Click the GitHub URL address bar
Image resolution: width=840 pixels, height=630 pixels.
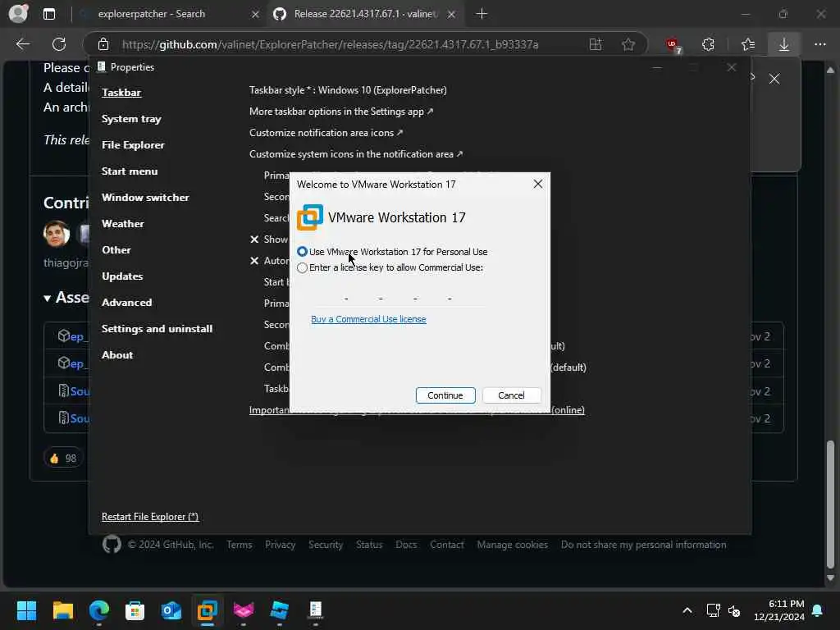pyautogui.click(x=330, y=44)
